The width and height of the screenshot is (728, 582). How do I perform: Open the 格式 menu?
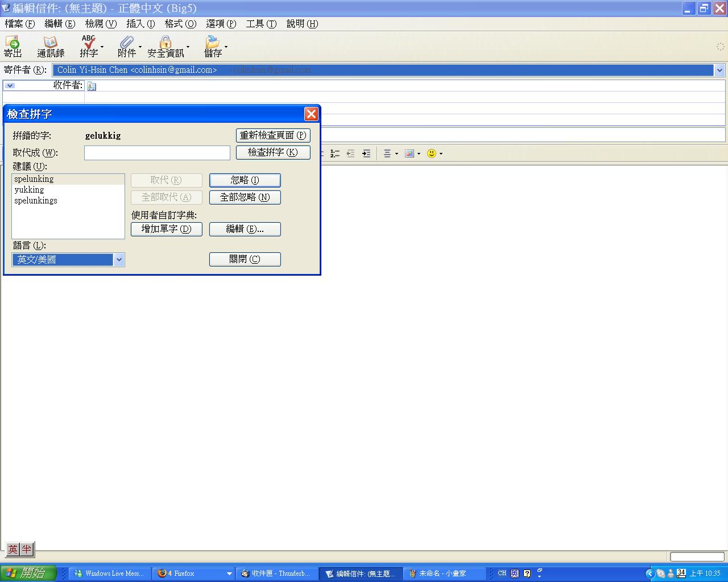180,24
